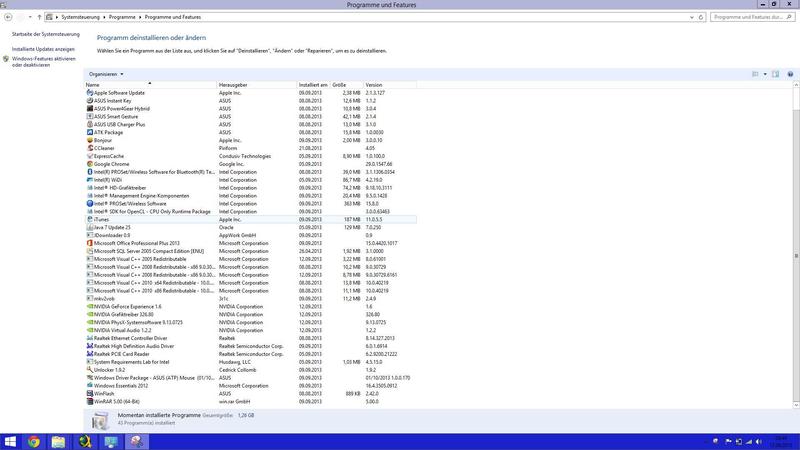Go back with the navigation arrow
The width and height of the screenshot is (800, 450).
coord(8,17)
